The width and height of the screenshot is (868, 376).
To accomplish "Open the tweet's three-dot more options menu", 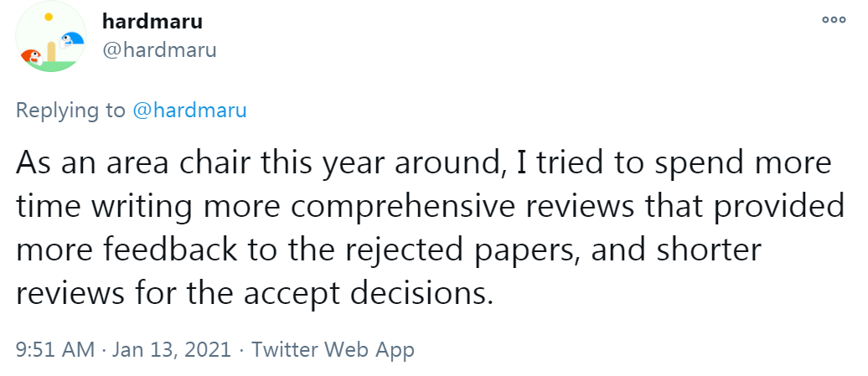I will (834, 20).
